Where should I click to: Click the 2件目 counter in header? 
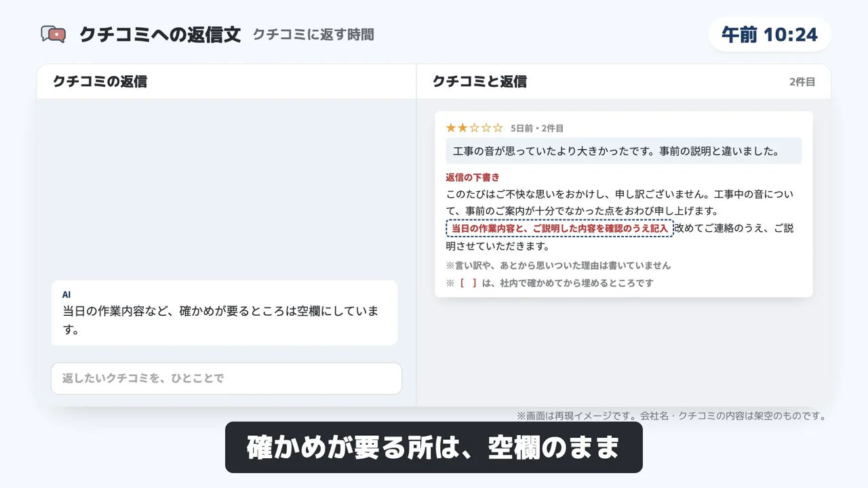[x=802, y=81]
